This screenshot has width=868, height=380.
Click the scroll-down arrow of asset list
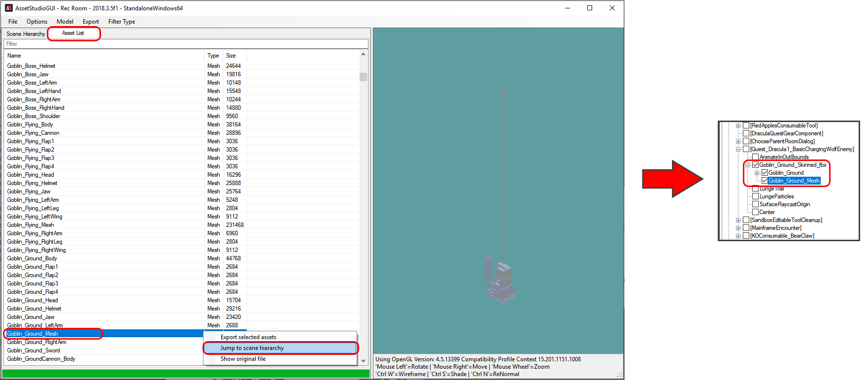(x=363, y=360)
